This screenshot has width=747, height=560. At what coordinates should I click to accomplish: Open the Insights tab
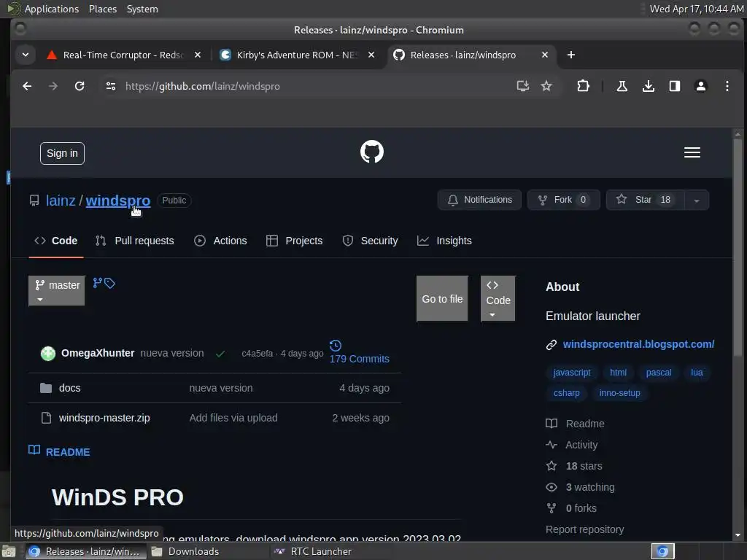tap(444, 241)
